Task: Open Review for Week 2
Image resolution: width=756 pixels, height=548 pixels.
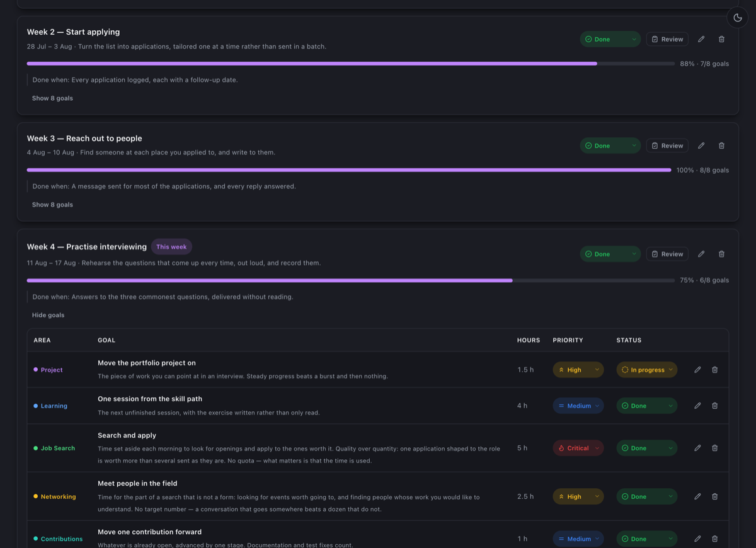Action: 667,39
